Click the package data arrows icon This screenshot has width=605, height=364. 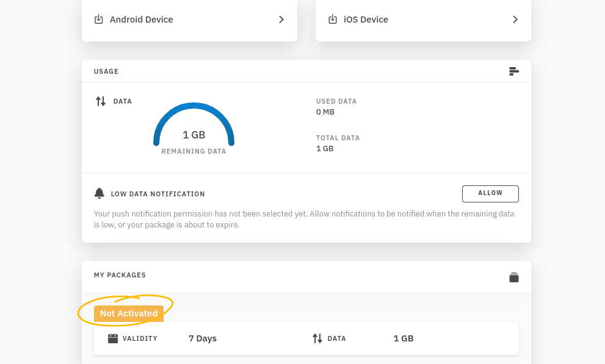(317, 338)
